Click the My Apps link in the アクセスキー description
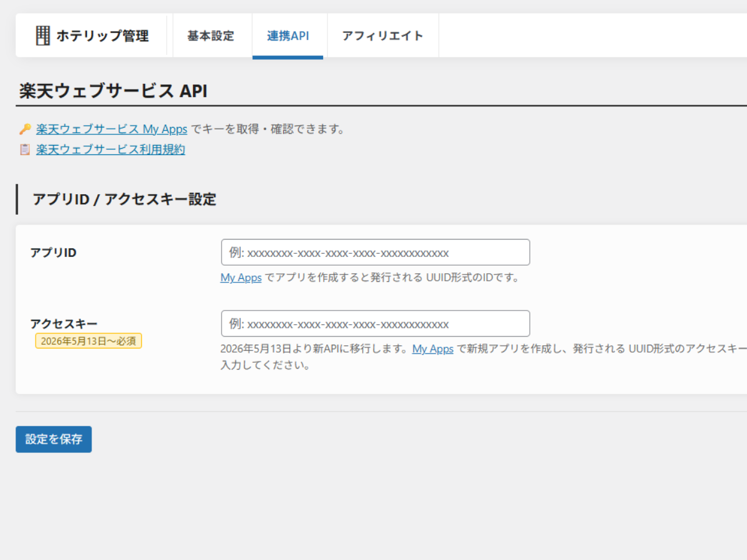747x560 pixels. click(x=433, y=349)
